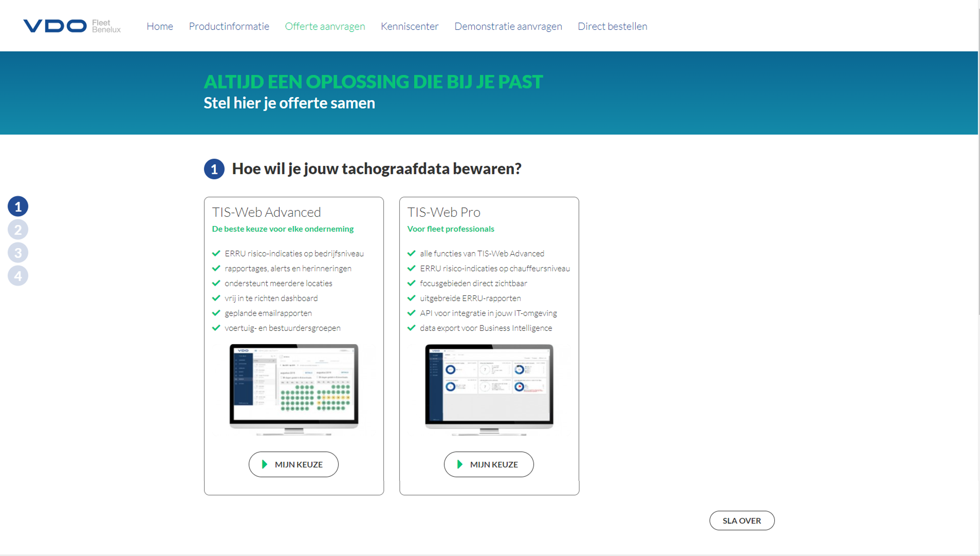Click the text 'ERRU risico-indicaties op bedrijfsniveau'
The image size is (980, 556).
294,253
